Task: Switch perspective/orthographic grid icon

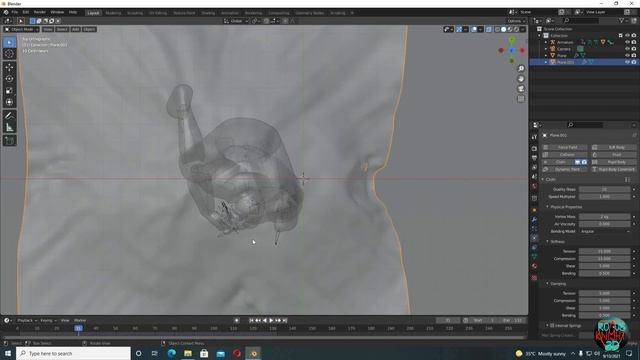Action: coord(521,99)
